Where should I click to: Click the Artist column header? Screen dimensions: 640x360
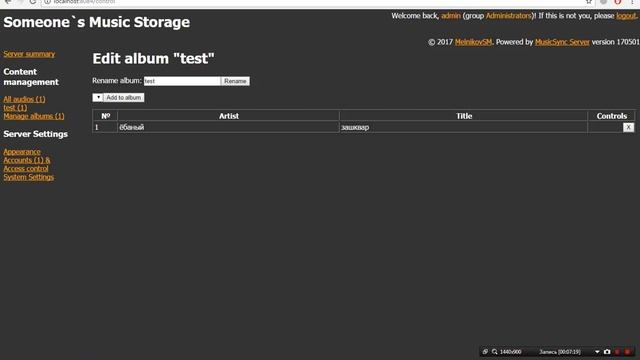[229, 116]
